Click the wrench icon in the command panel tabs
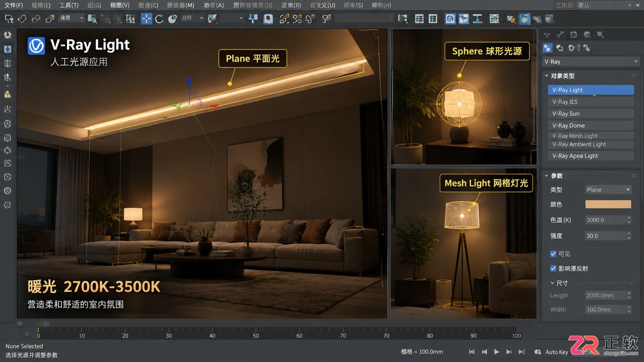Screen dimensions: 644x362 (601, 34)
